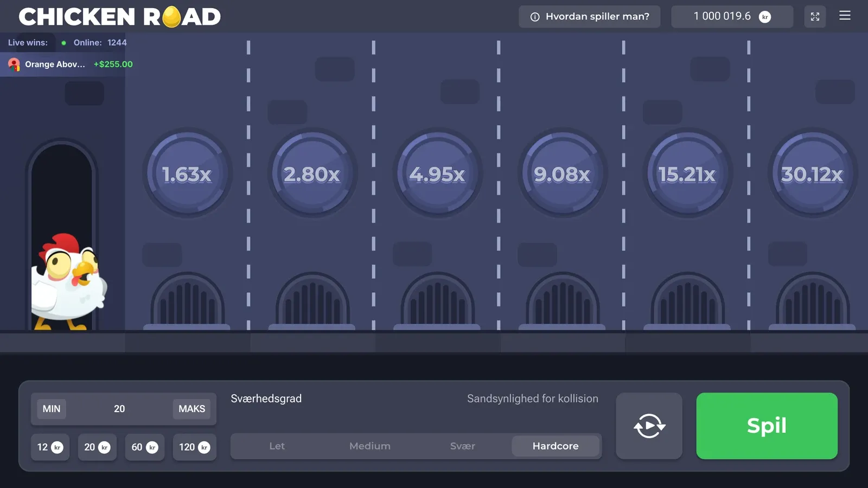Select the 2.80x multiplier manhole
The image size is (868, 488).
pos(312,174)
